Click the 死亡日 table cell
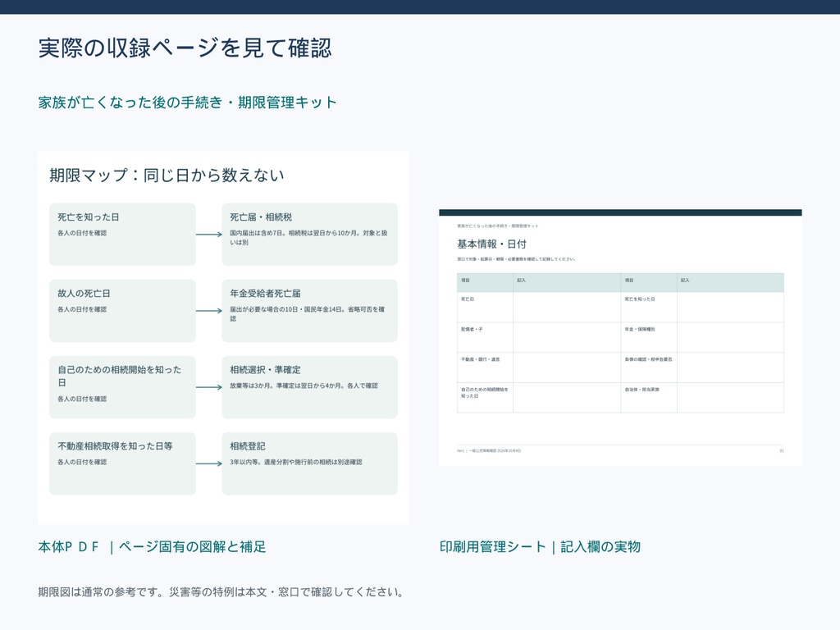This screenshot has width=840, height=630. (x=485, y=307)
